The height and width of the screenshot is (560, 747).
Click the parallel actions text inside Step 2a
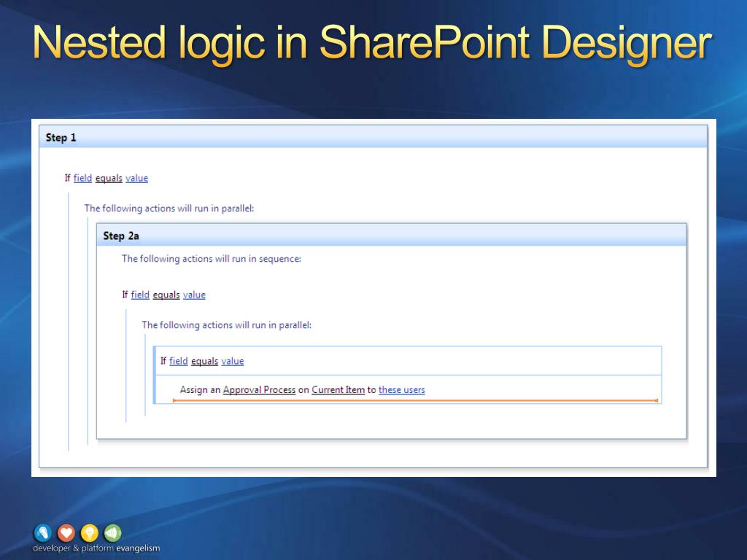(x=226, y=324)
